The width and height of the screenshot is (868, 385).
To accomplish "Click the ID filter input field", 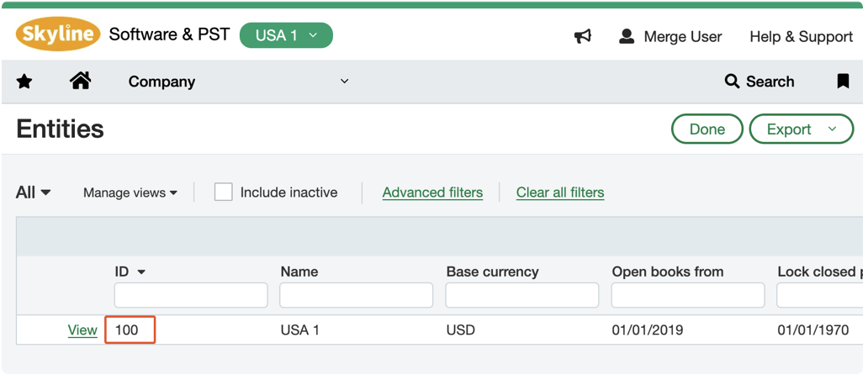I will [x=191, y=295].
